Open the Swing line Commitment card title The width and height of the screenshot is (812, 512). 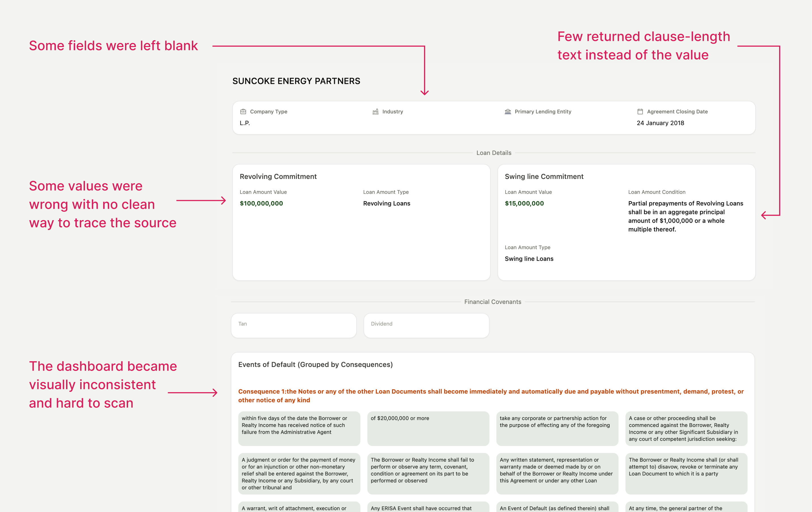click(x=544, y=176)
